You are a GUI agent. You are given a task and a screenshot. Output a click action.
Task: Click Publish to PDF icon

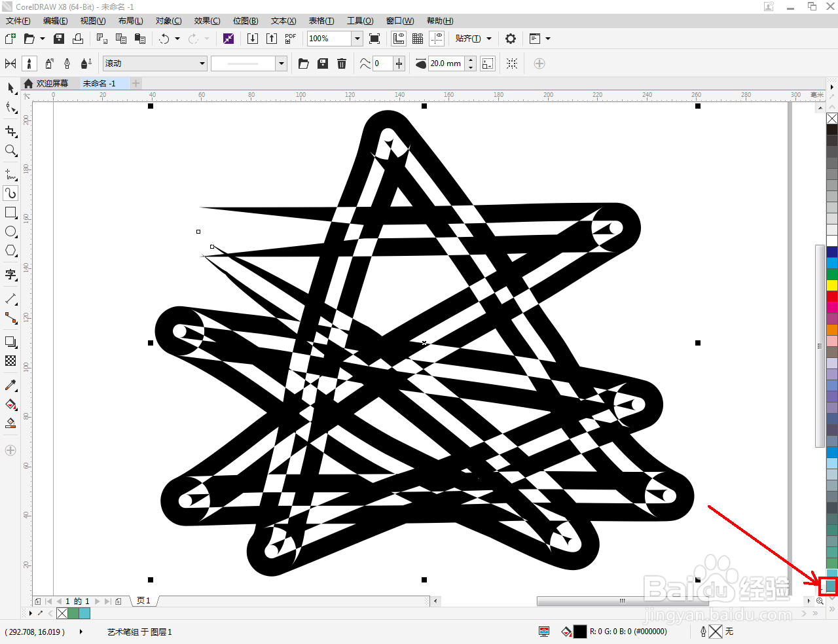[291, 39]
